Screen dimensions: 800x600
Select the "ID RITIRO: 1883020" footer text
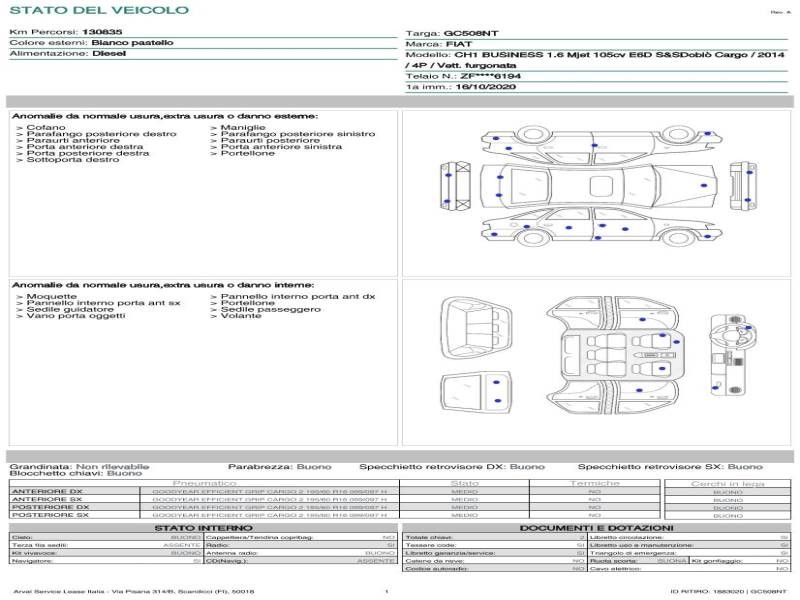pyautogui.click(x=707, y=591)
